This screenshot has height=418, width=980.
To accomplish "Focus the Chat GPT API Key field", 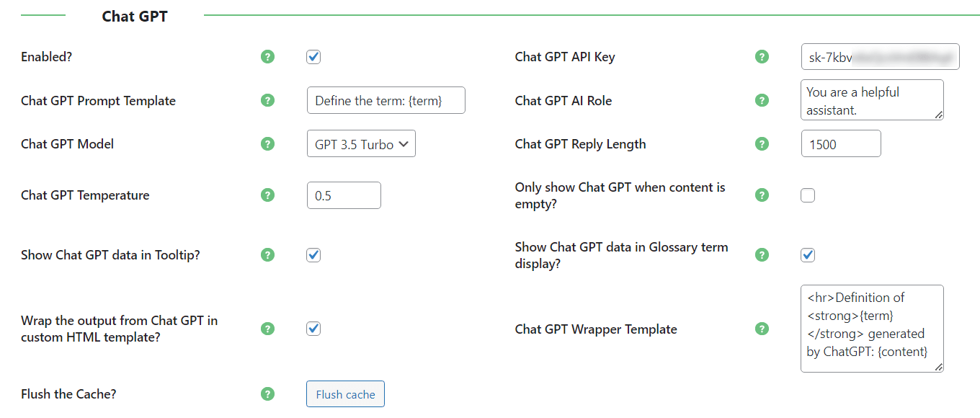I will pyautogui.click(x=880, y=57).
